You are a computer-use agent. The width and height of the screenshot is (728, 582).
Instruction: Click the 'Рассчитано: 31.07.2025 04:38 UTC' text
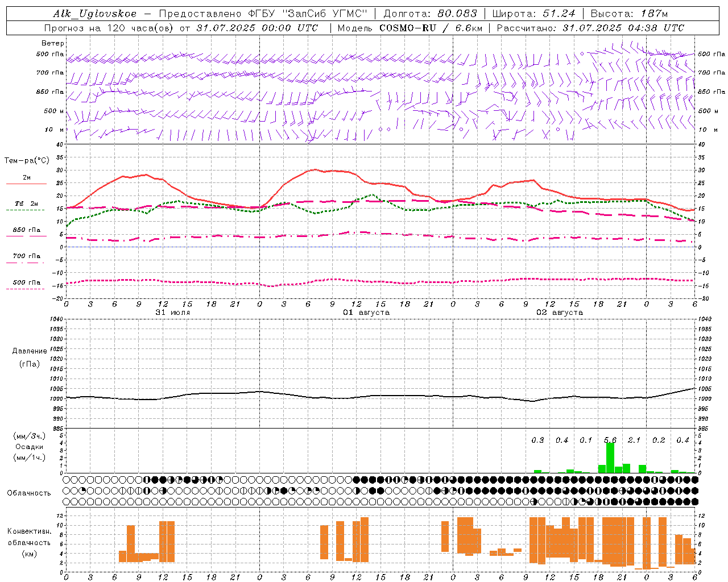(590, 28)
